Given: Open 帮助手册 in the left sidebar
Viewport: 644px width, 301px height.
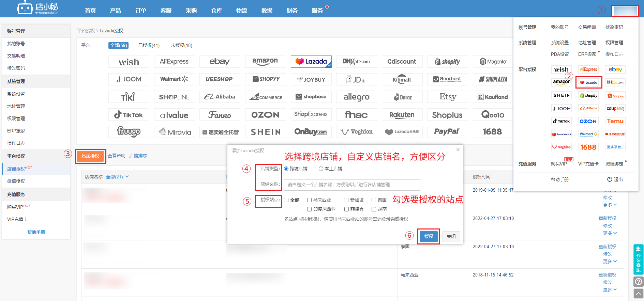Looking at the screenshot, I should coord(36,232).
